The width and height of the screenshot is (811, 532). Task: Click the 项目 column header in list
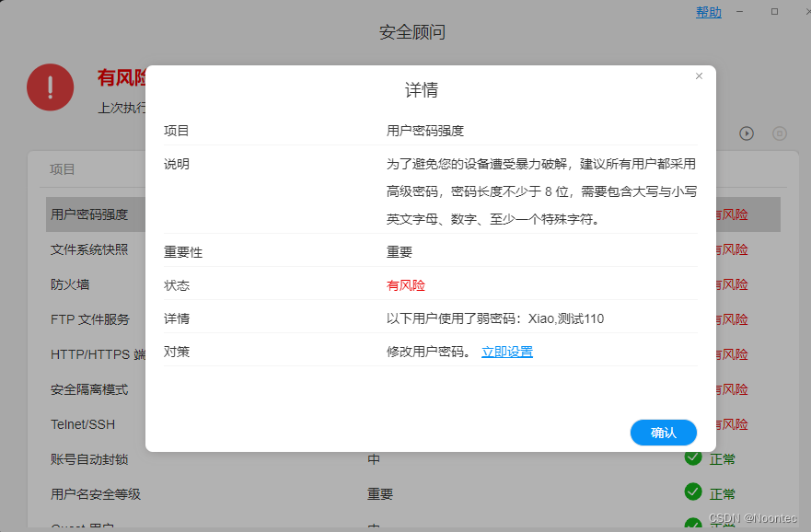63,169
